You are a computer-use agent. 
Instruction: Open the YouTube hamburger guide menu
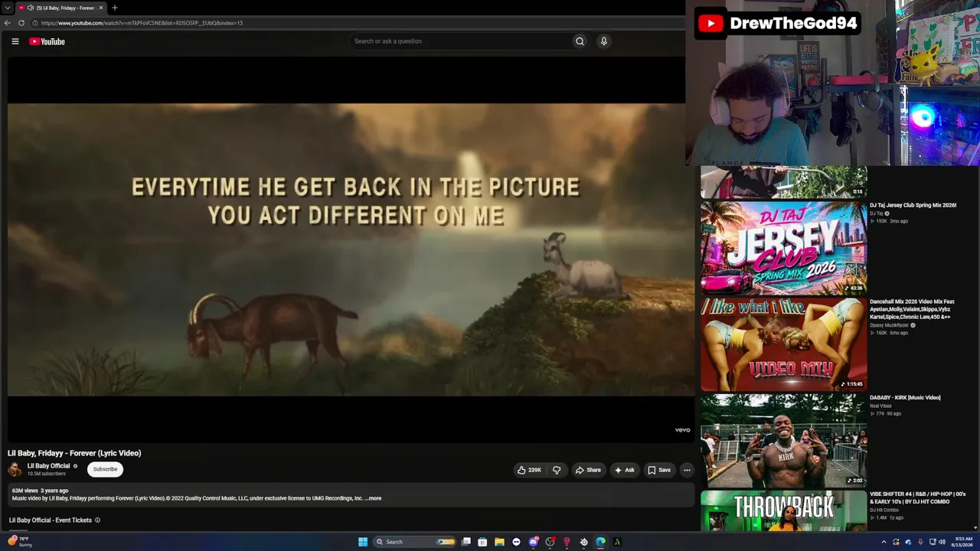tap(15, 41)
